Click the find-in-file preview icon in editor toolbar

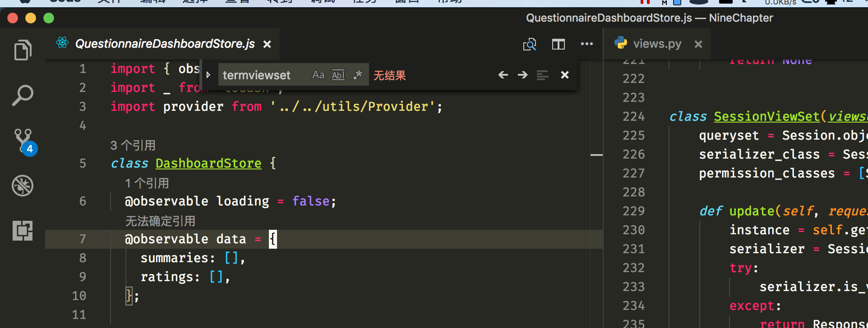[530, 44]
